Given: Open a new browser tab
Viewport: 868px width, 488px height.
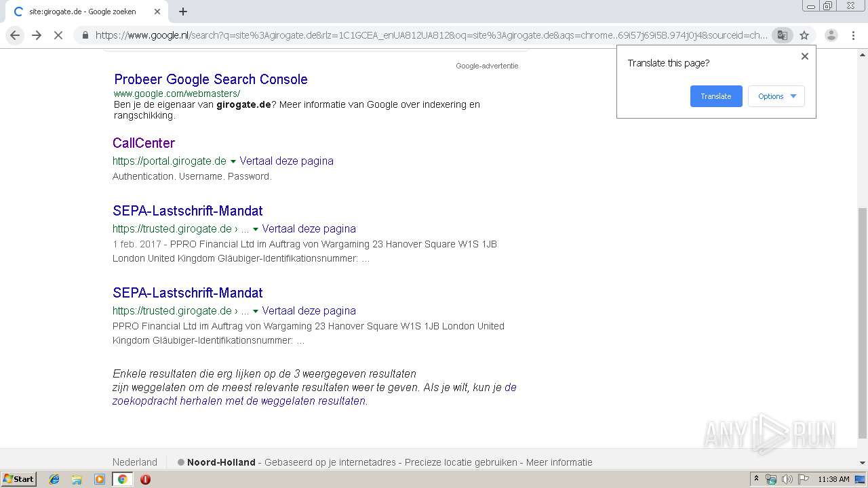Looking at the screenshot, I should (x=183, y=12).
